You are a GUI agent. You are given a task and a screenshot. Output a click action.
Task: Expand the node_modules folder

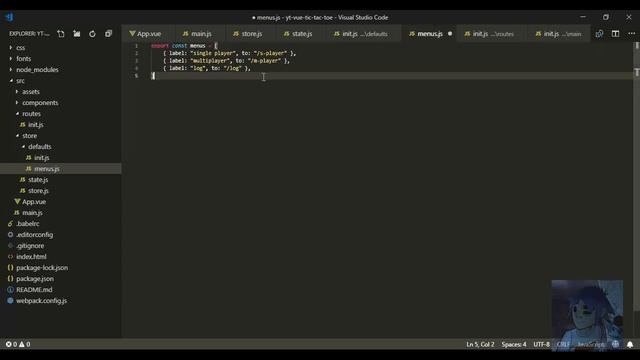[x=37, y=70]
